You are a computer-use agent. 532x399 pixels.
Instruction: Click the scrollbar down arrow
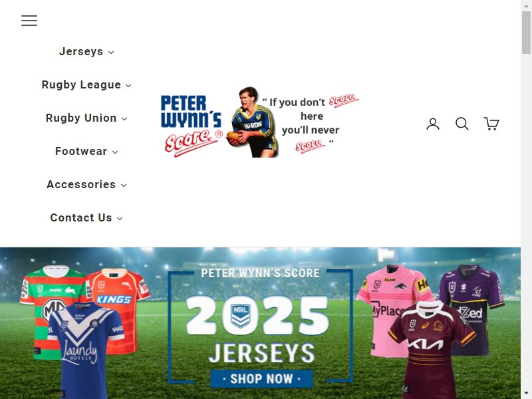click(x=526, y=394)
